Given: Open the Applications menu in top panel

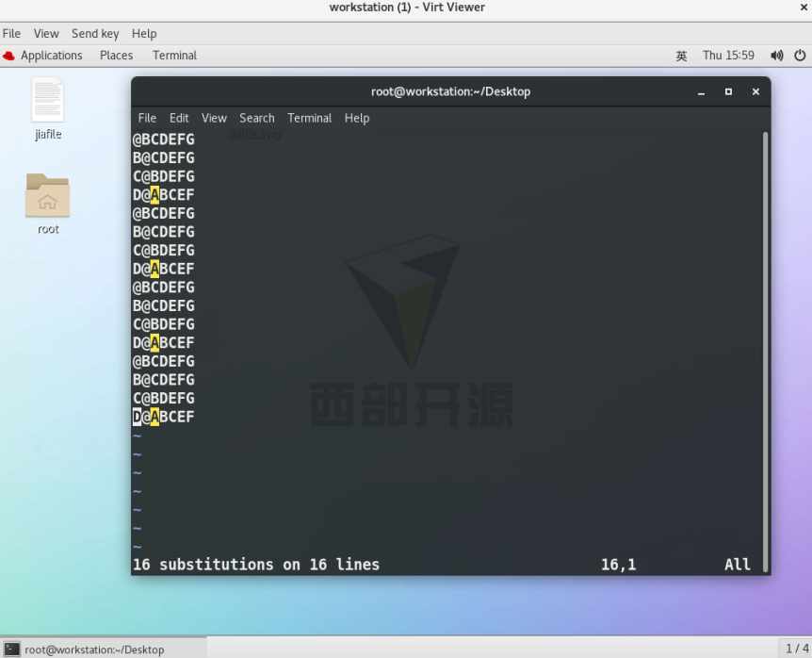Looking at the screenshot, I should pyautogui.click(x=51, y=56).
